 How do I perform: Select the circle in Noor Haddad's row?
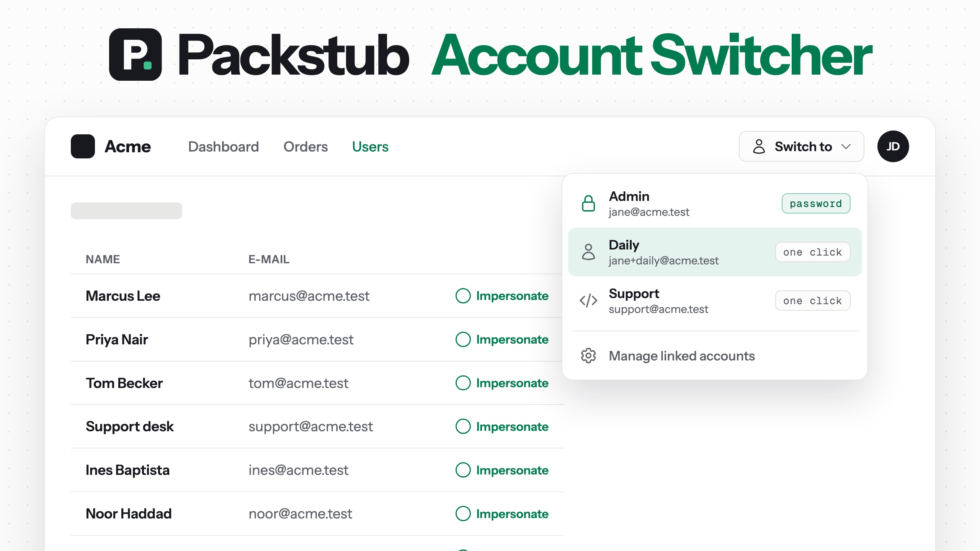pyautogui.click(x=463, y=514)
